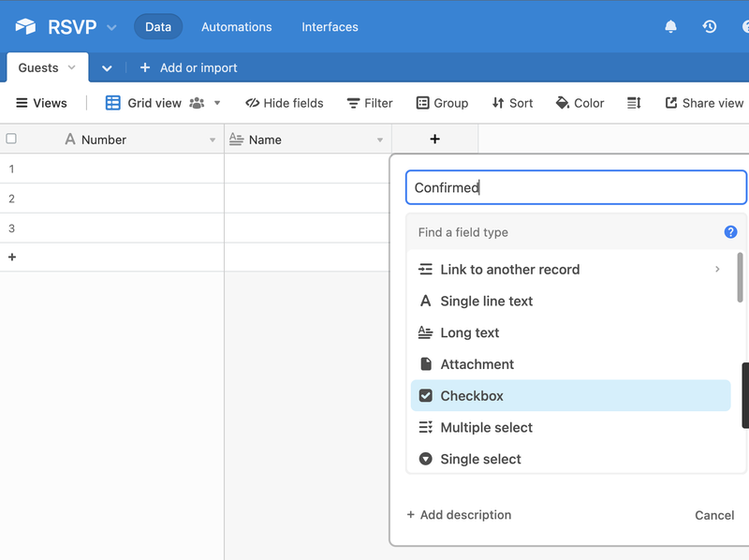Viewport: 749px width, 560px height.
Task: Choose the Multiple select field type
Action: pyautogui.click(x=570, y=427)
